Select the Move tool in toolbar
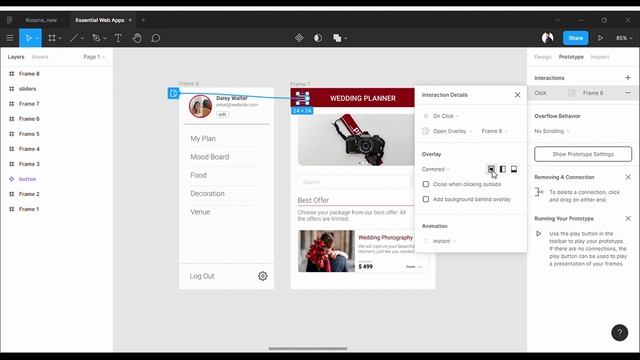Image resolution: width=640 pixels, height=360 pixels. pos(28,38)
